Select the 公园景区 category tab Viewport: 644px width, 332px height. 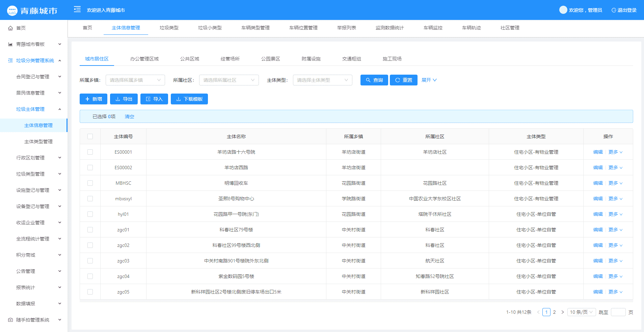(x=271, y=59)
